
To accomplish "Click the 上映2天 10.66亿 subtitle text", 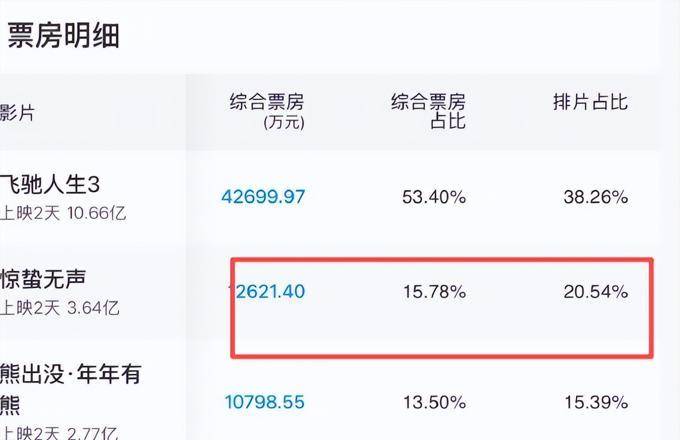I will click(63, 213).
